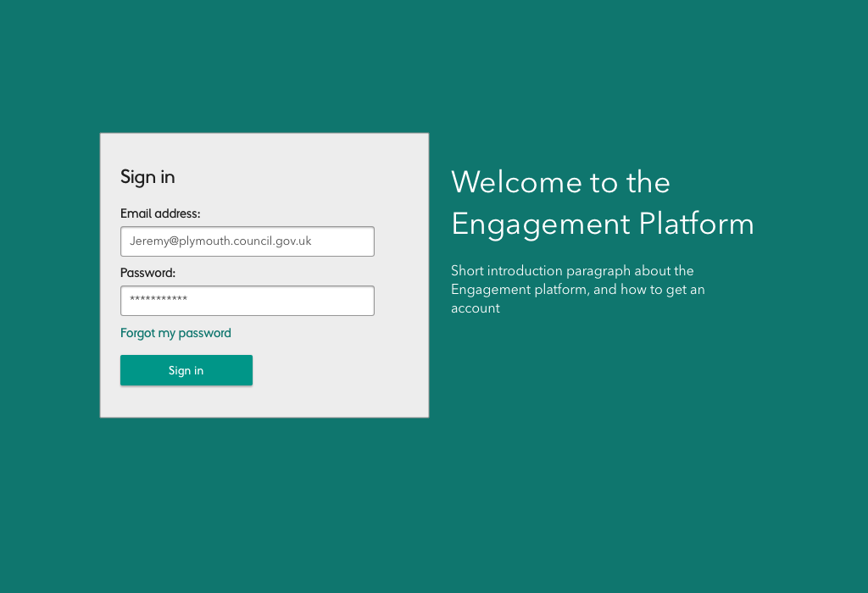Click the Welcome to the Engagement Platform heading
868x593 pixels.
click(x=603, y=203)
